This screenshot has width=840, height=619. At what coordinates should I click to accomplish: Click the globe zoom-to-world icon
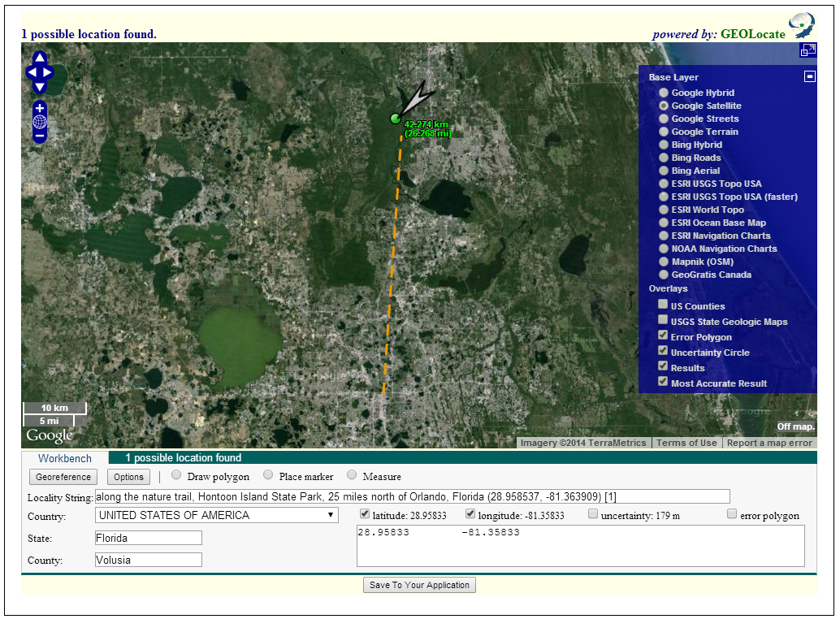click(40, 122)
